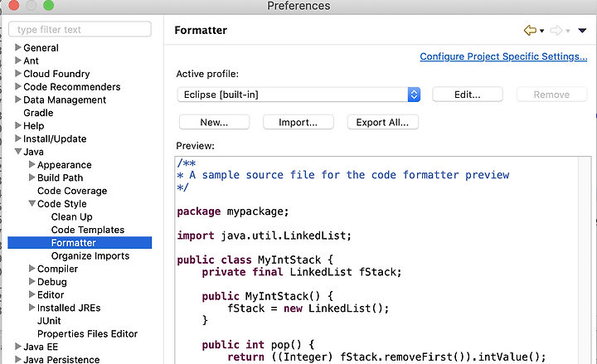Open the preferences view menu triangle
597x364 pixels.
[582, 31]
